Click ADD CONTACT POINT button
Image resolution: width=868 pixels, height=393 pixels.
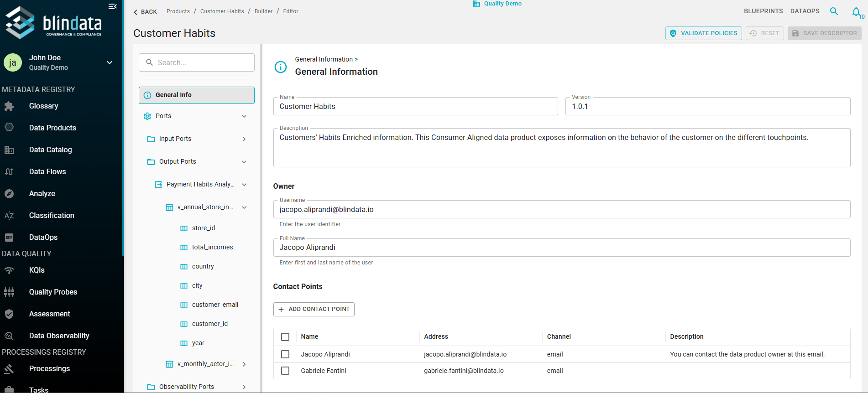314,309
